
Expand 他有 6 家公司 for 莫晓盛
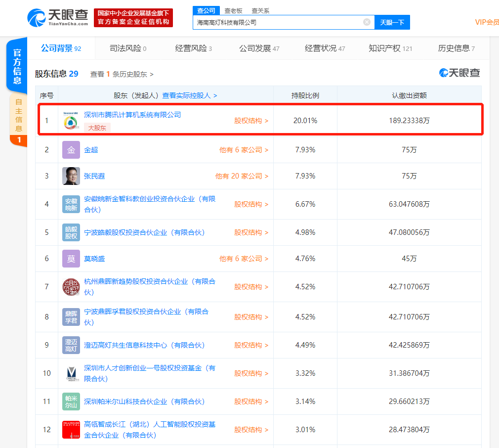click(x=244, y=259)
